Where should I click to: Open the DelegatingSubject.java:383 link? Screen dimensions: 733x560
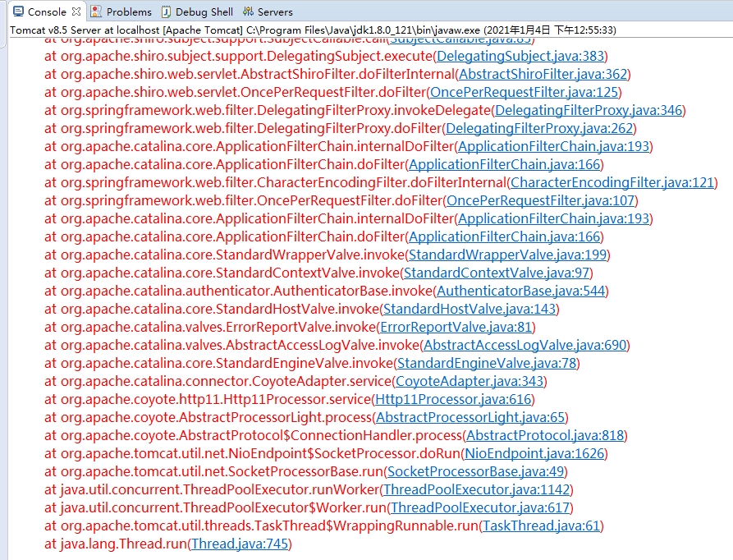pos(520,56)
